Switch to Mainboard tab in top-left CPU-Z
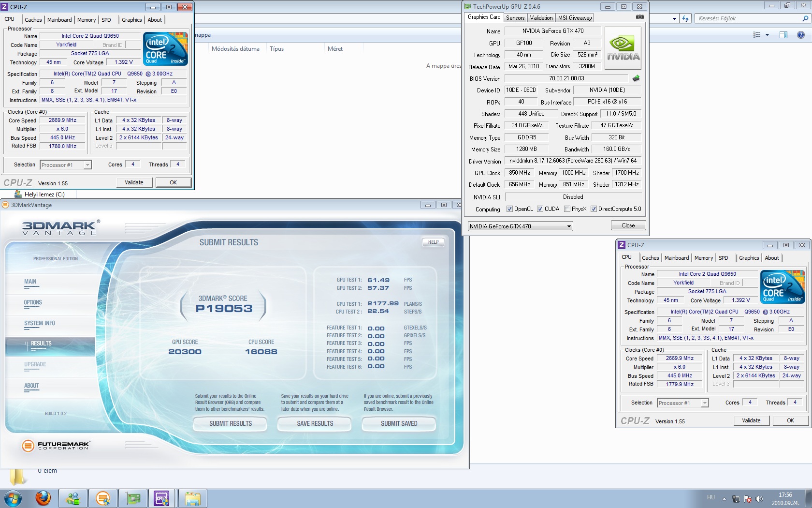 [59, 20]
